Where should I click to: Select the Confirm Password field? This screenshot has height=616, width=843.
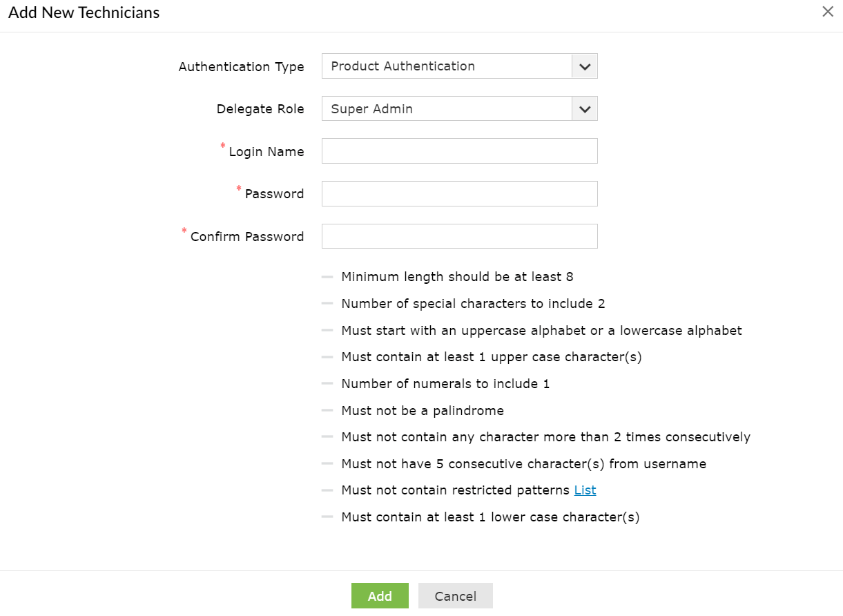[459, 236]
